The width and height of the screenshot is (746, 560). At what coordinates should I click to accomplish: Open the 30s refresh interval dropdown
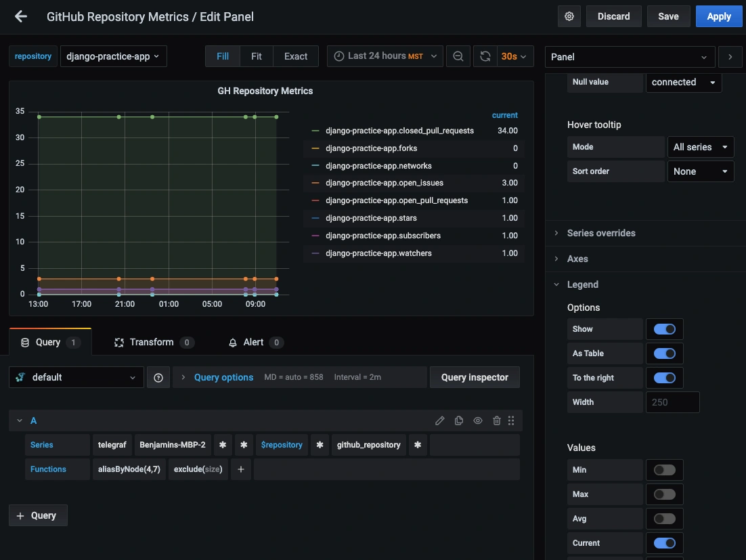[514, 56]
